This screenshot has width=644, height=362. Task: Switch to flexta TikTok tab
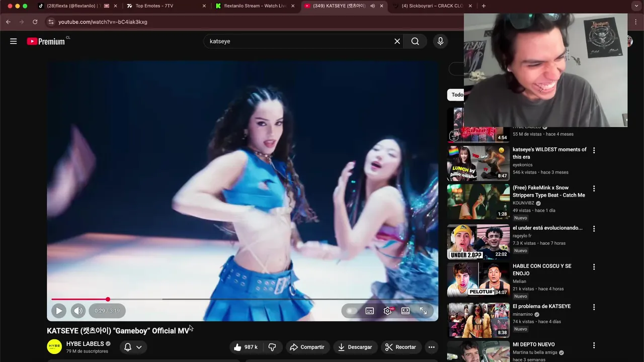coord(73,6)
